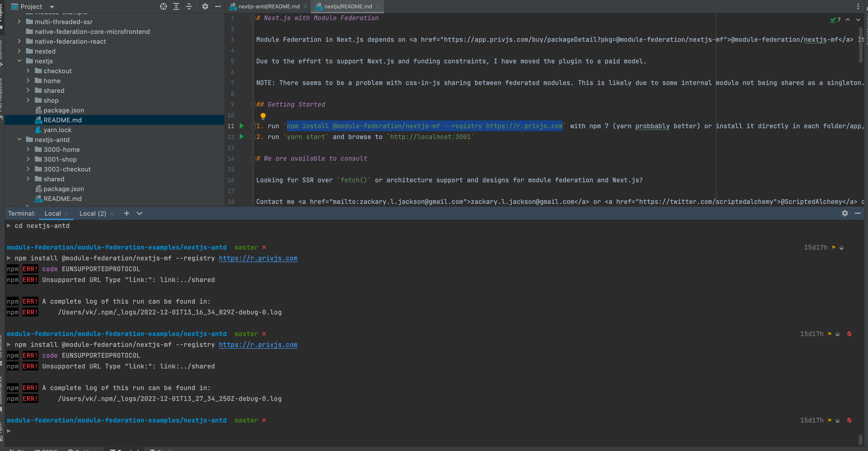The width and height of the screenshot is (868, 451).
Task: Expand the checkout folder
Action: [28, 71]
